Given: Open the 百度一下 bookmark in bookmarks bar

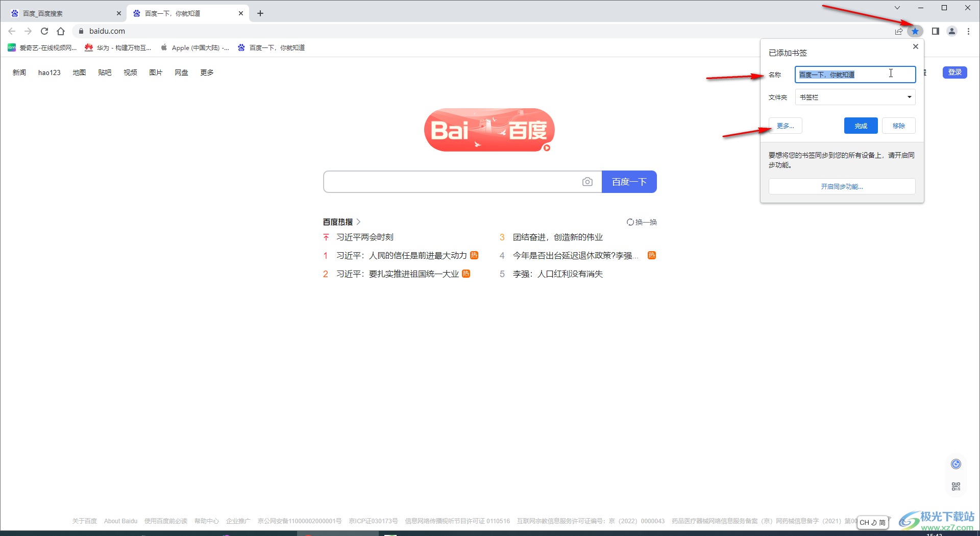Looking at the screenshot, I should tap(271, 47).
